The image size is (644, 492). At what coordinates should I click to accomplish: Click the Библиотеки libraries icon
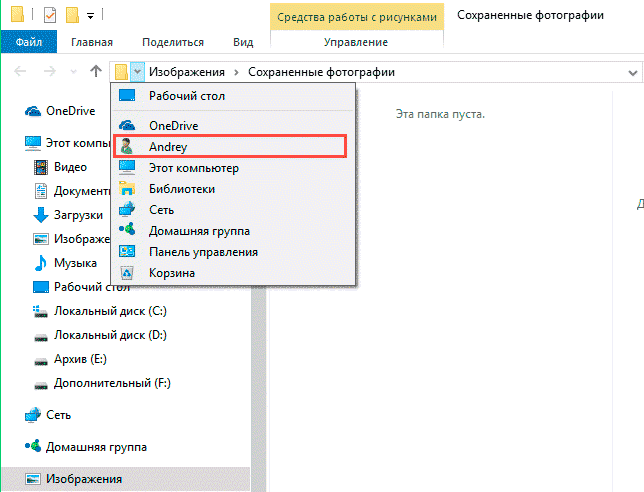coord(127,188)
